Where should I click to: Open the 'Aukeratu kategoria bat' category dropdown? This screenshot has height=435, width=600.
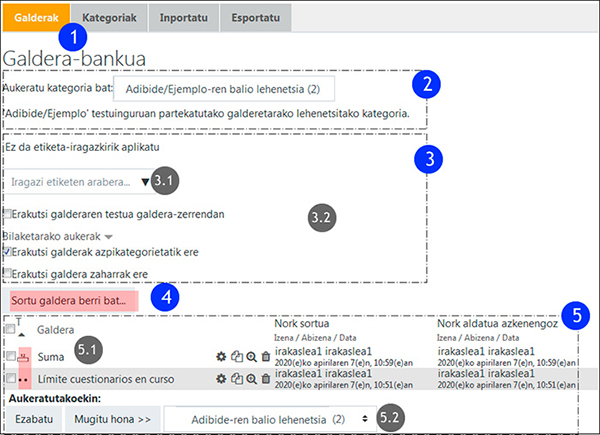(x=223, y=91)
